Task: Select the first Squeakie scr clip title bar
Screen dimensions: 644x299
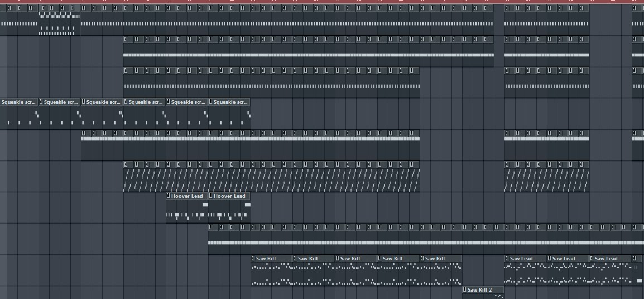Action: [x=20, y=102]
